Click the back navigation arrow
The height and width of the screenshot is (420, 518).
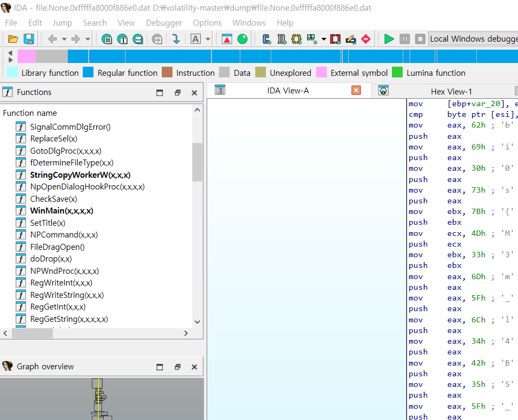tap(52, 39)
